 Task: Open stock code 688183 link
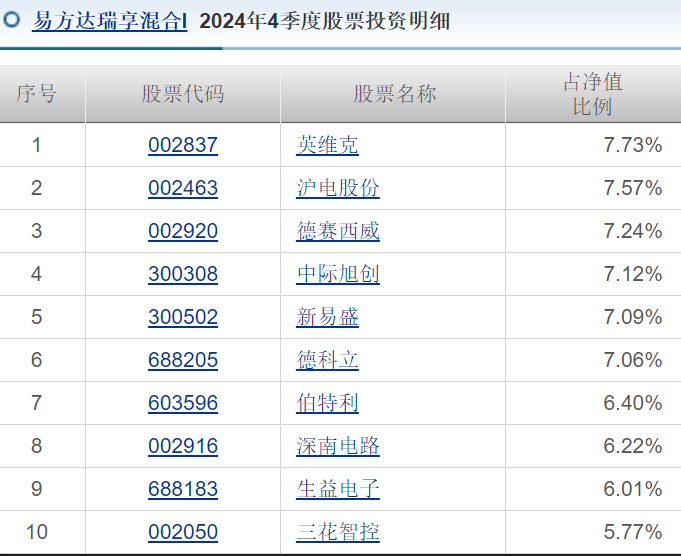point(183,489)
